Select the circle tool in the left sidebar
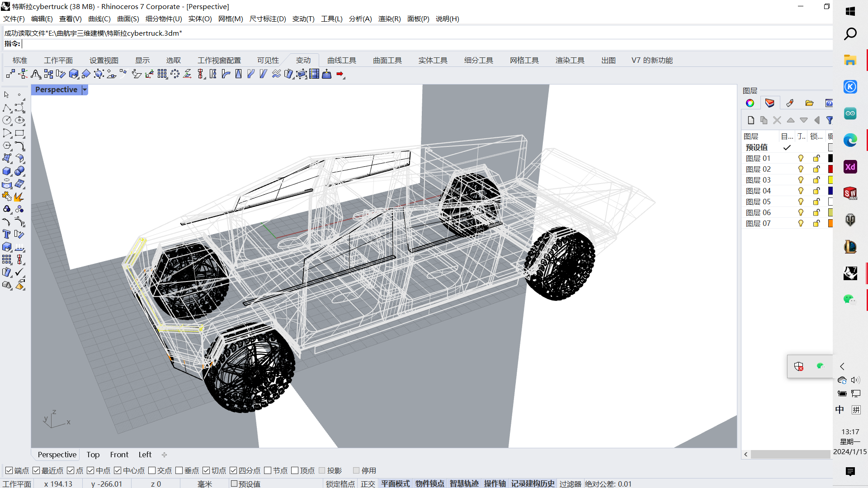Screen dimensions: 868x488 (7, 120)
